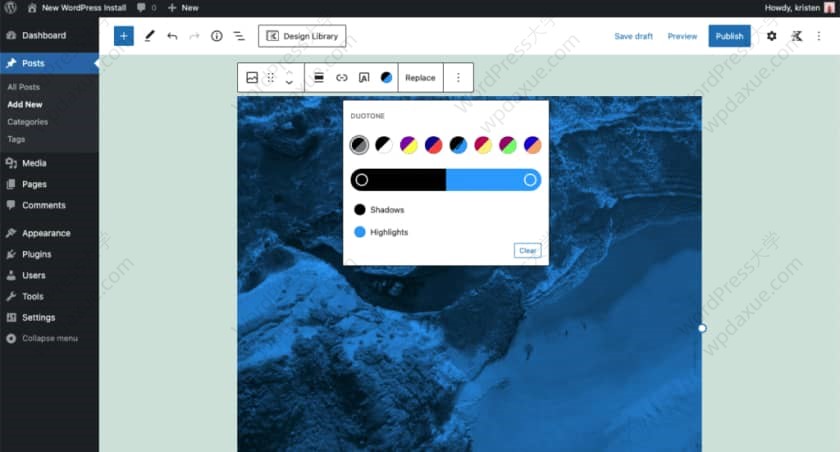Open the document details info icon
Screen dimensions: 840x452
216,36
